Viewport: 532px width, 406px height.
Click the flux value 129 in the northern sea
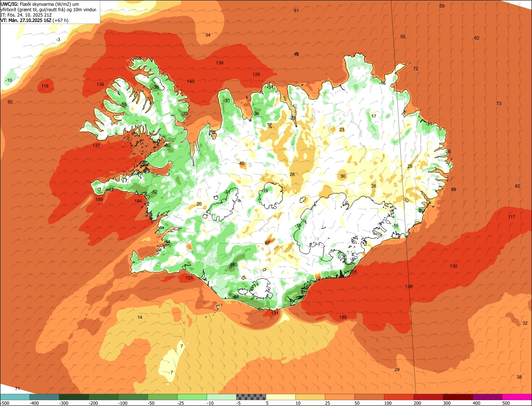pyautogui.click(x=256, y=74)
